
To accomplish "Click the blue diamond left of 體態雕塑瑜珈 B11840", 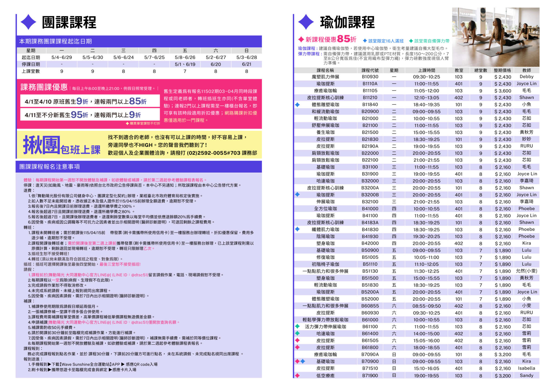I will [x=297, y=104].
